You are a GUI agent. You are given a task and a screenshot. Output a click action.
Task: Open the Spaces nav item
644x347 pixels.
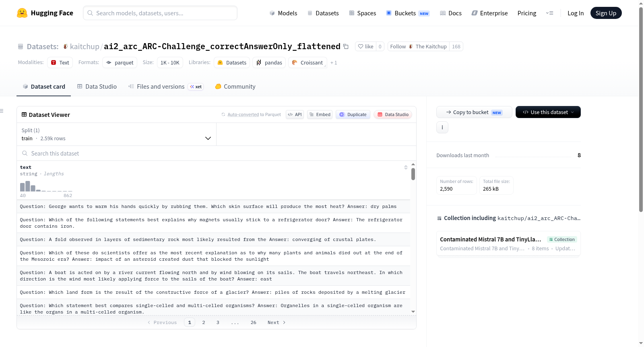click(362, 13)
